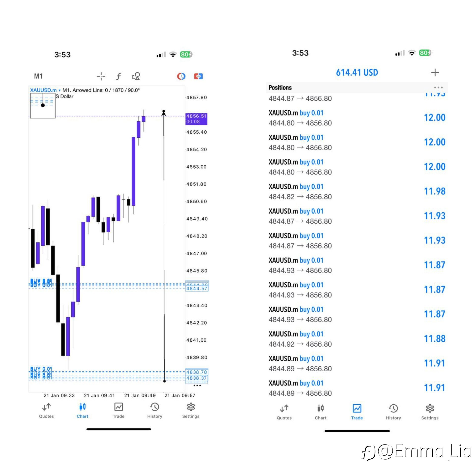Viewport: 476px width, 476px height.
Task: Switch to the Quotes tab on the chart screen
Action: [46, 411]
